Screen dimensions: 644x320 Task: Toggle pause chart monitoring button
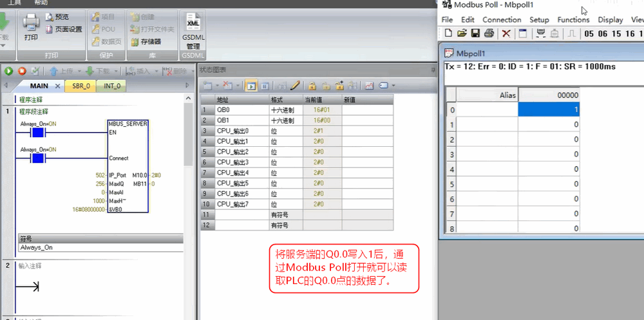coord(265,85)
